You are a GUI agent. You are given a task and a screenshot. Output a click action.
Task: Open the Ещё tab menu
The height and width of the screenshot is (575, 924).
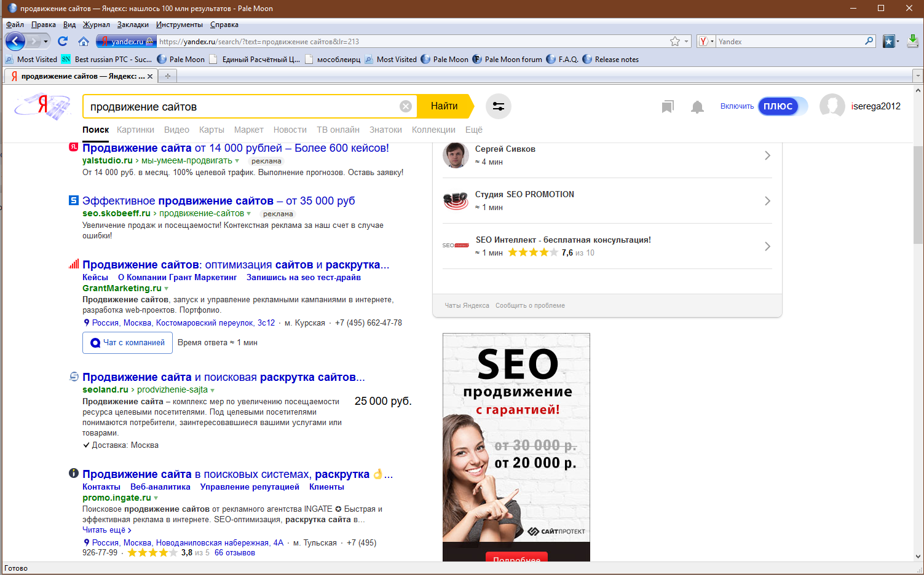tap(474, 130)
